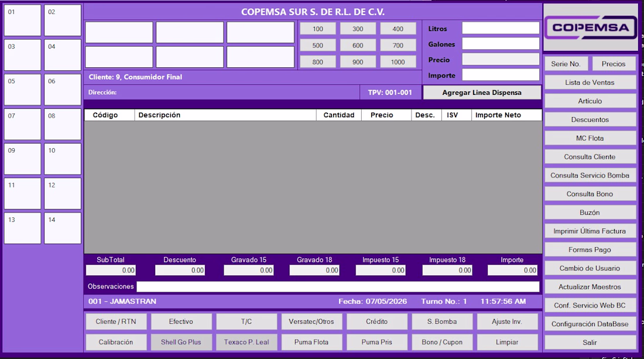
Task: Select pump tile 11
Action: click(x=23, y=193)
